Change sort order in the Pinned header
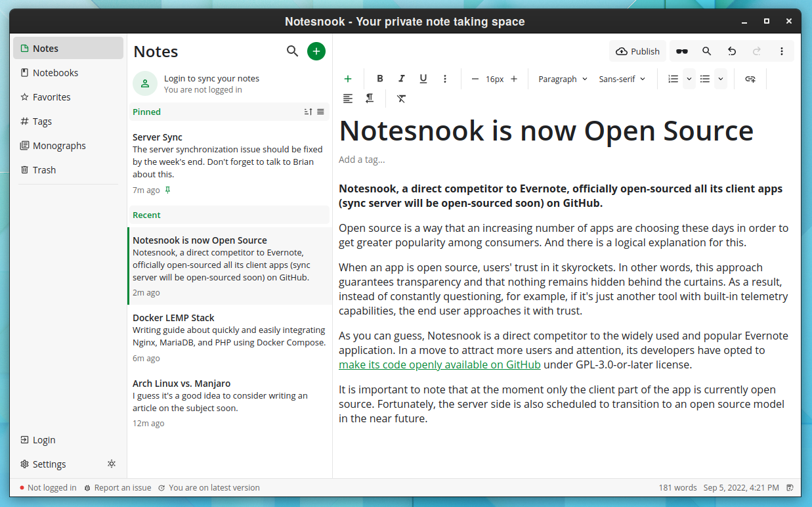Viewport: 812px width, 507px height. click(309, 112)
